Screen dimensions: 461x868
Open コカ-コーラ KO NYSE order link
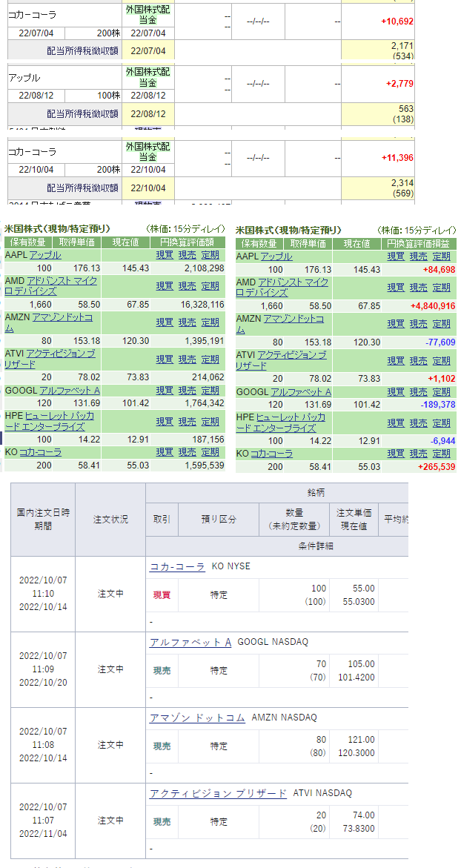click(177, 566)
